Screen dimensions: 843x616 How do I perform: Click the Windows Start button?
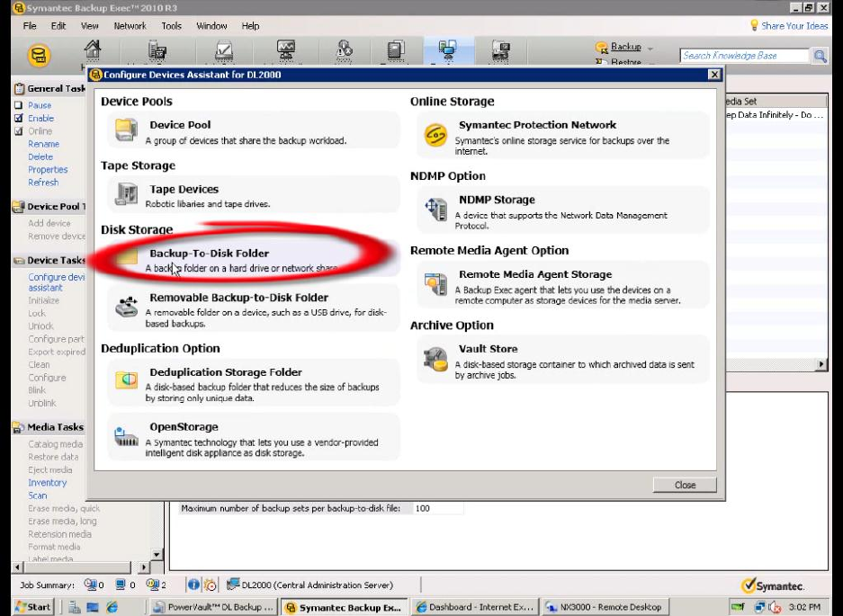[x=32, y=607]
